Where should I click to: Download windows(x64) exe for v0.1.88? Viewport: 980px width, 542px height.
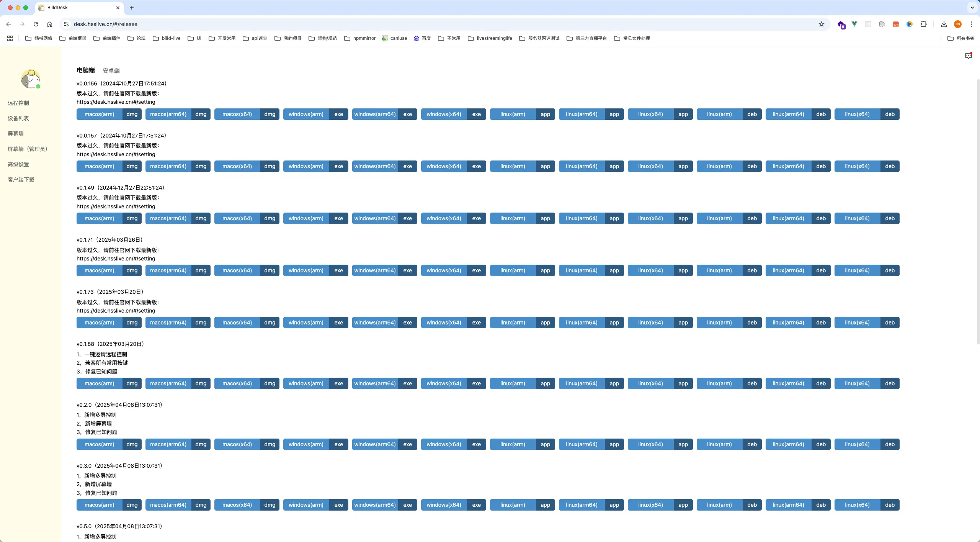(x=454, y=383)
